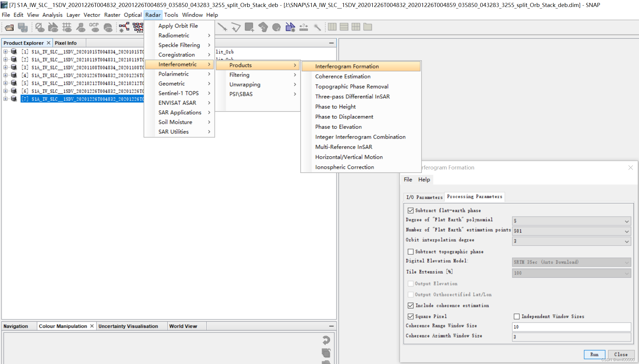Select the Sentinel-1 TOPS tool

[179, 93]
